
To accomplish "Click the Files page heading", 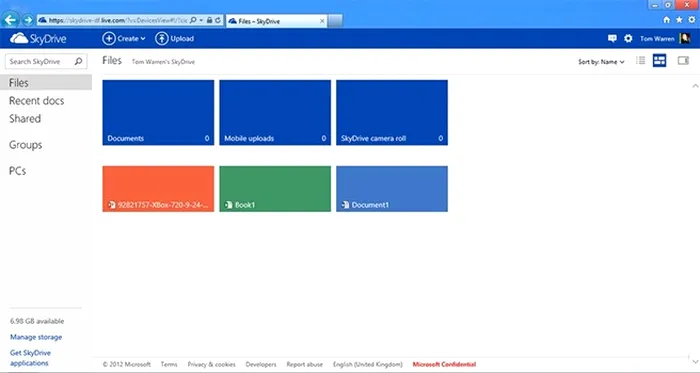I will tap(112, 61).
